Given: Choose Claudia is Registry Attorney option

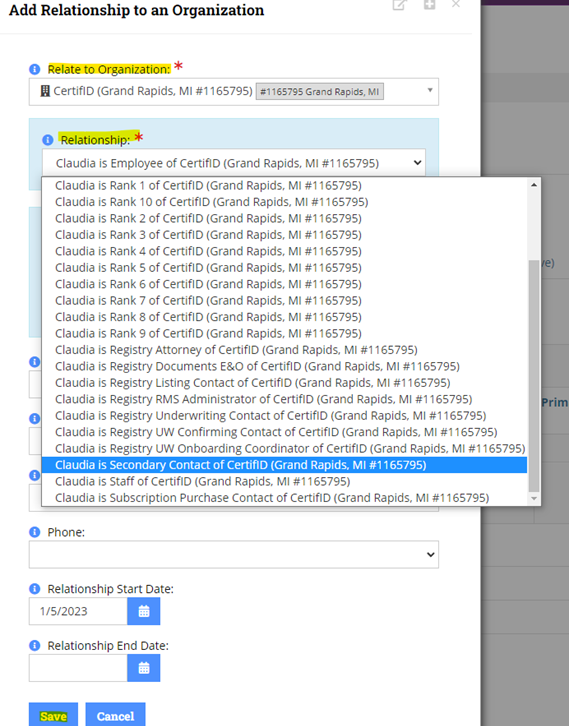Looking at the screenshot, I should click(284, 350).
